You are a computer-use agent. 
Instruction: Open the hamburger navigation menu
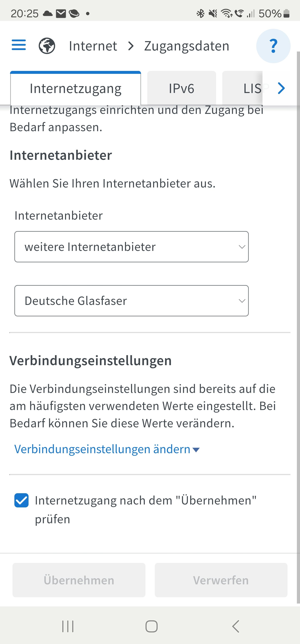point(19,45)
